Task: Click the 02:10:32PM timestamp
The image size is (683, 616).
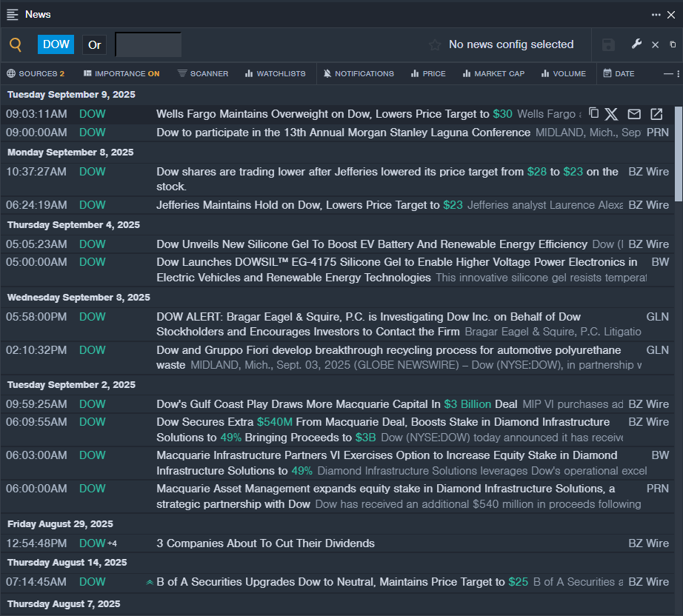Action: tap(36, 350)
